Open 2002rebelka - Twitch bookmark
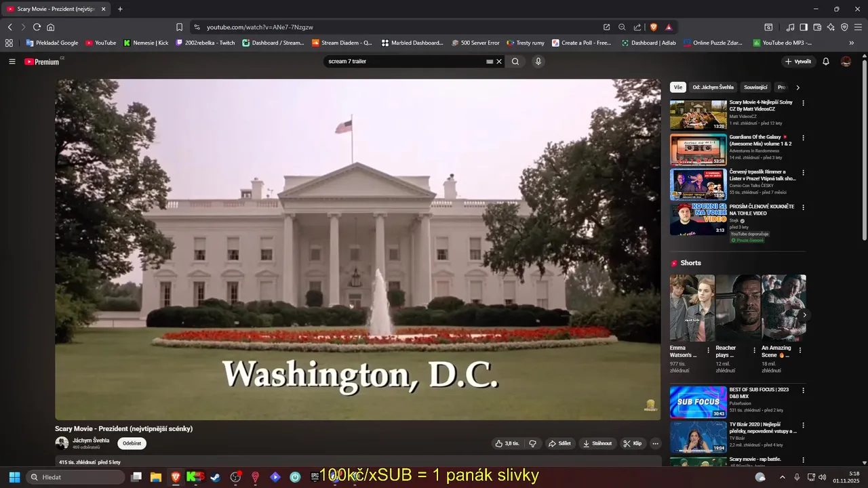The image size is (868, 488). point(205,43)
